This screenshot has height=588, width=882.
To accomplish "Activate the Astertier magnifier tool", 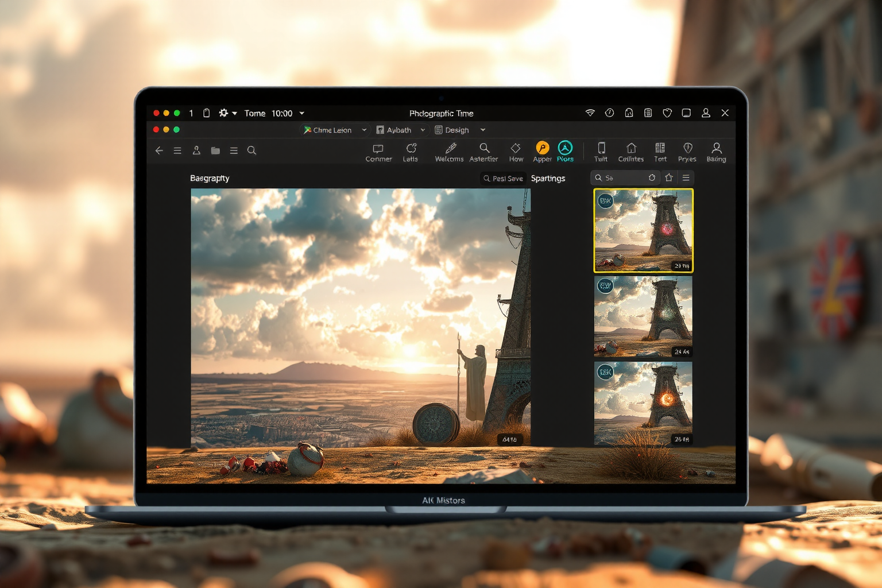I will click(x=484, y=152).
